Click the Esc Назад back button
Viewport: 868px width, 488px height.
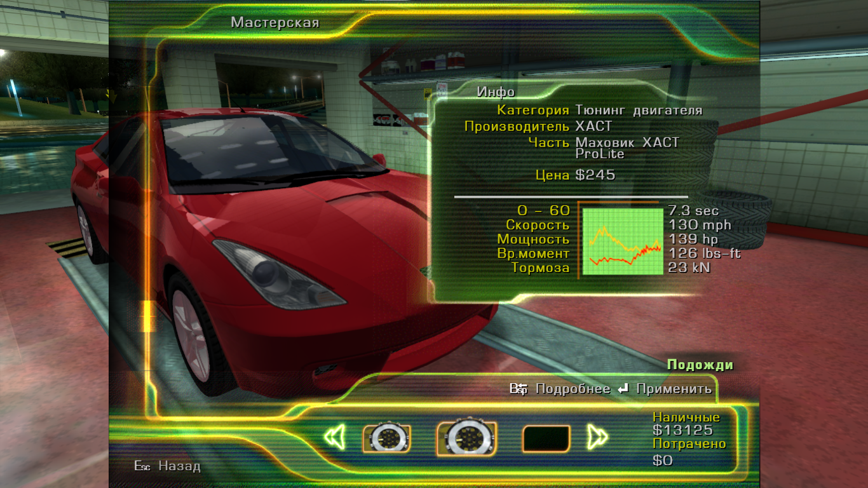tap(167, 466)
